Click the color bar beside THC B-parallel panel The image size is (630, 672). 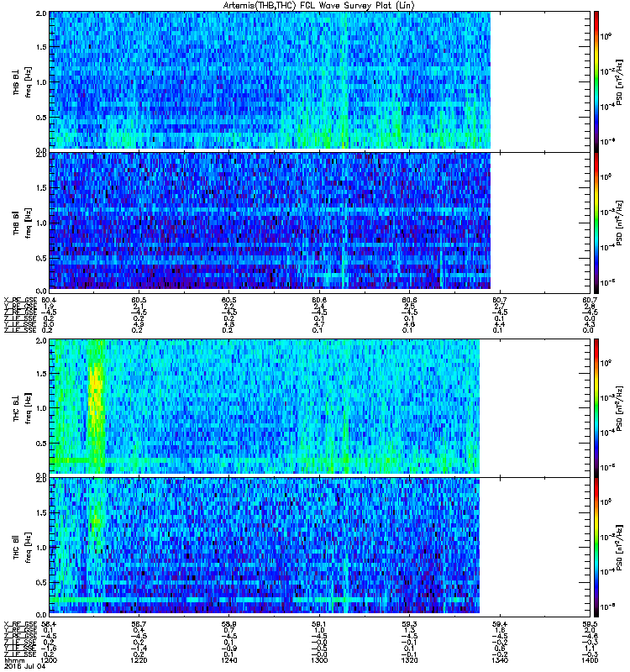click(x=596, y=547)
